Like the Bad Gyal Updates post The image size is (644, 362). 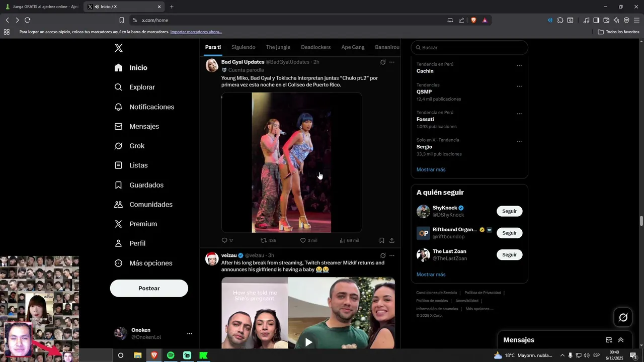[308, 240]
